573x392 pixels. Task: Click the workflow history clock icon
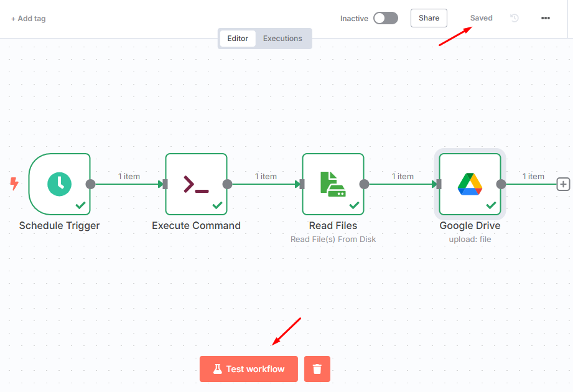(x=515, y=18)
